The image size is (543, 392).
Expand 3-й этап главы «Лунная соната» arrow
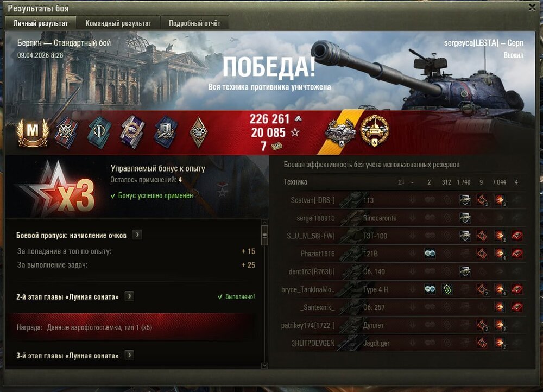pyautogui.click(x=129, y=355)
